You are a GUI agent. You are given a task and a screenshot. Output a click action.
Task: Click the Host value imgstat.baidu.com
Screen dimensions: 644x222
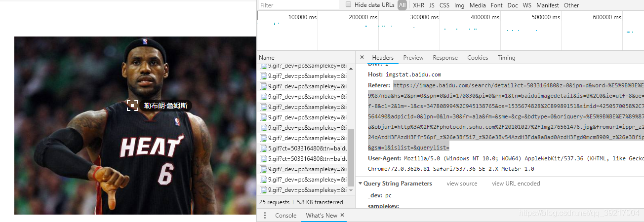(413, 74)
